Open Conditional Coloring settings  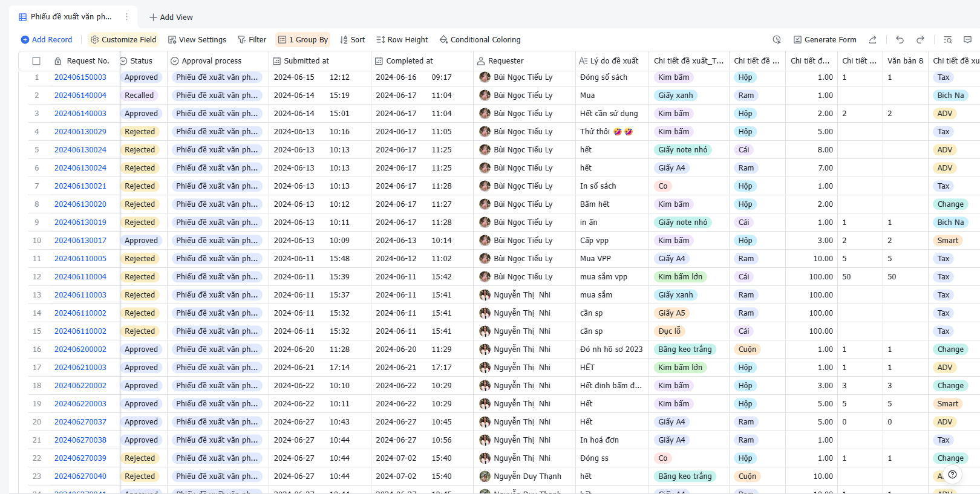click(x=480, y=39)
